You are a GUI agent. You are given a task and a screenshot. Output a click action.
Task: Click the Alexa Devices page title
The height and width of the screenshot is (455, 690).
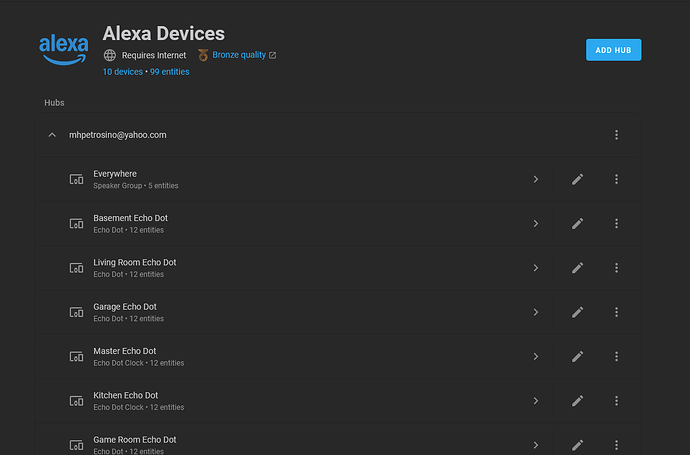[x=164, y=33]
